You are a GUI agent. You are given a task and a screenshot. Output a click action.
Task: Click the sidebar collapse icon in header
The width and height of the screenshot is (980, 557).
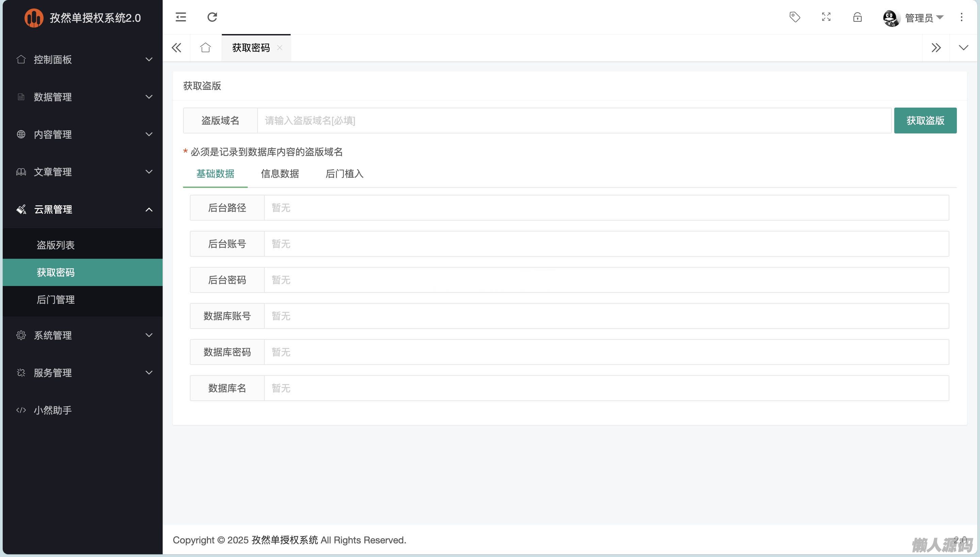[x=181, y=17]
